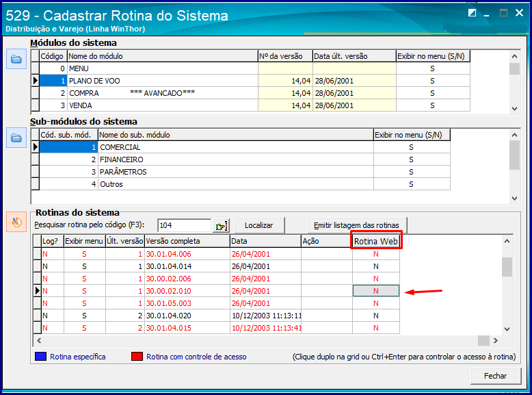Click the row selector beside PARÂMETROS
Image resolution: width=532 pixels, height=395 pixels.
click(x=36, y=172)
